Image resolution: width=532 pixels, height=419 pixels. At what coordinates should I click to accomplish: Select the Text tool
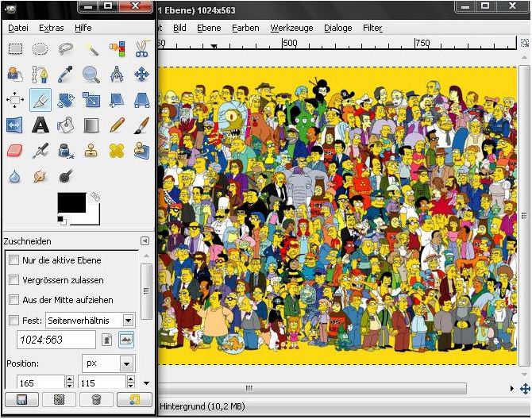coord(40,125)
